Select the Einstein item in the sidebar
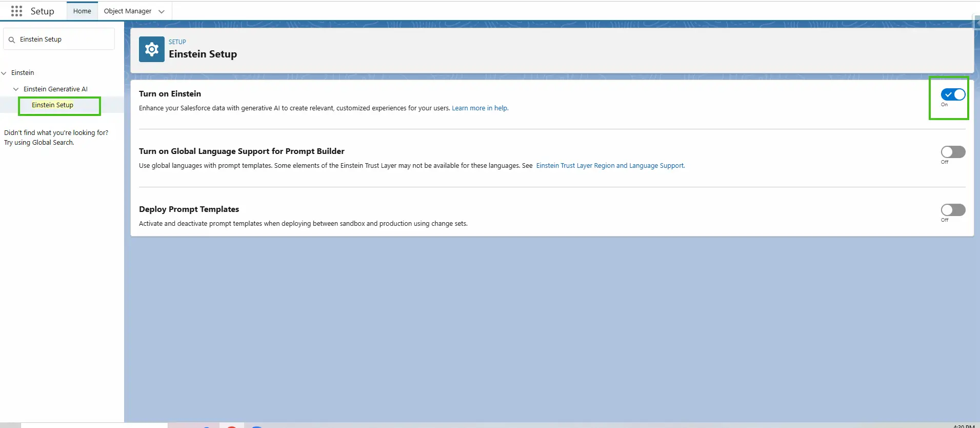 (23, 73)
